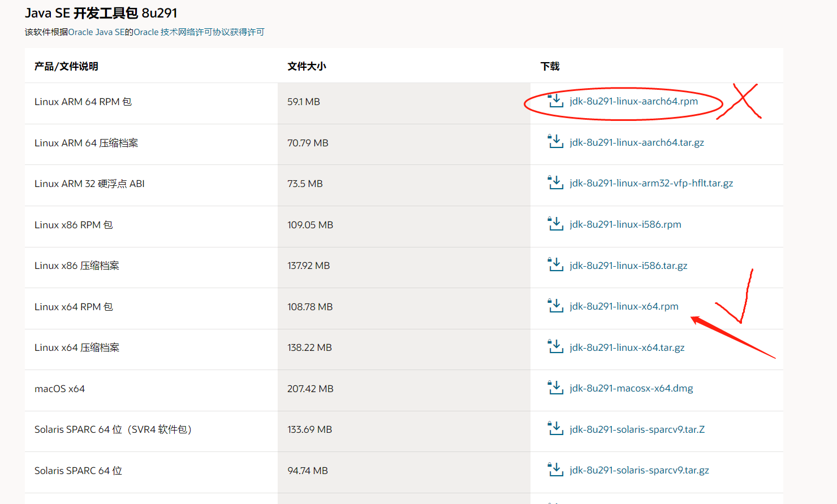Download jdk-8u291-solaris-sparcv9.tar.Z link
Image resolution: width=837 pixels, height=504 pixels.
637,429
